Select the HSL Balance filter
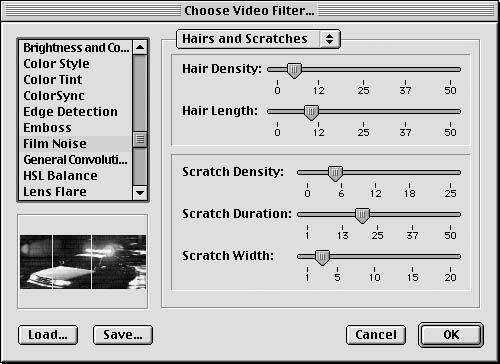Screen dimensions: 500x364 76,176
